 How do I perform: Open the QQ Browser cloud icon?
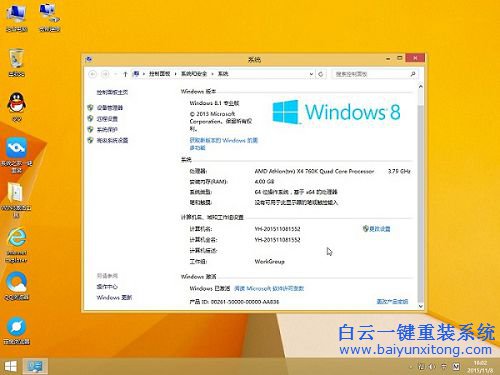click(16, 286)
